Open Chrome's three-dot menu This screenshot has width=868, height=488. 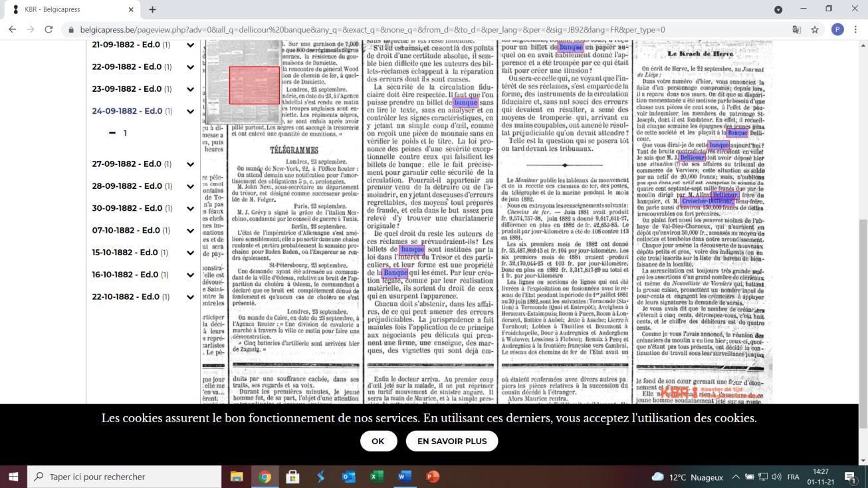[x=856, y=29]
